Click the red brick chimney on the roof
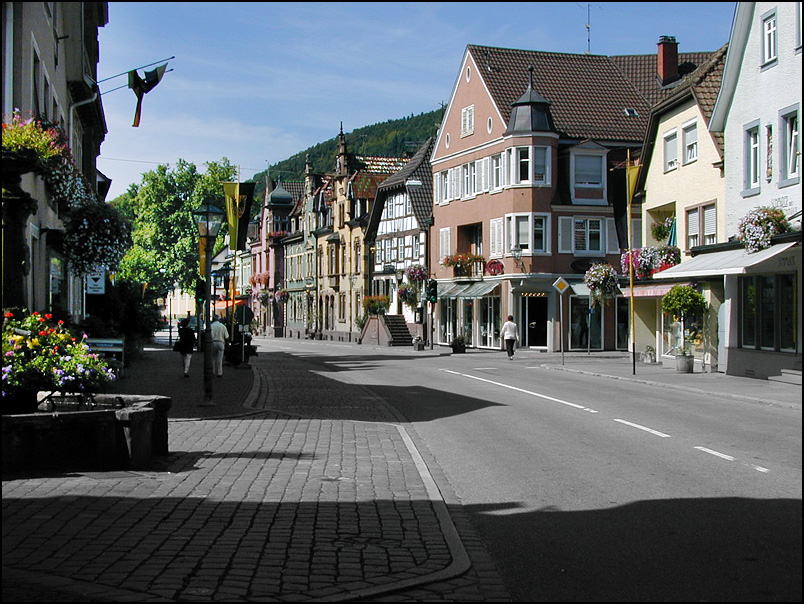This screenshot has width=804, height=604. point(667,60)
